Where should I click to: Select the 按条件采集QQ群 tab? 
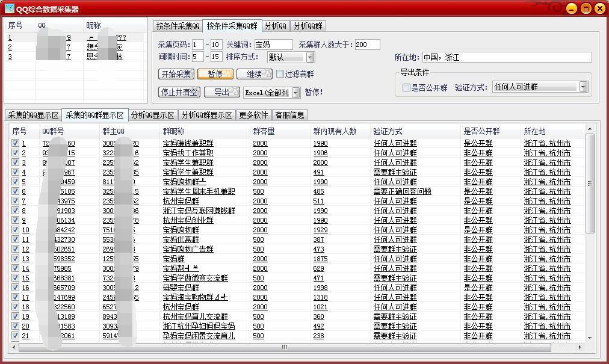coord(232,26)
